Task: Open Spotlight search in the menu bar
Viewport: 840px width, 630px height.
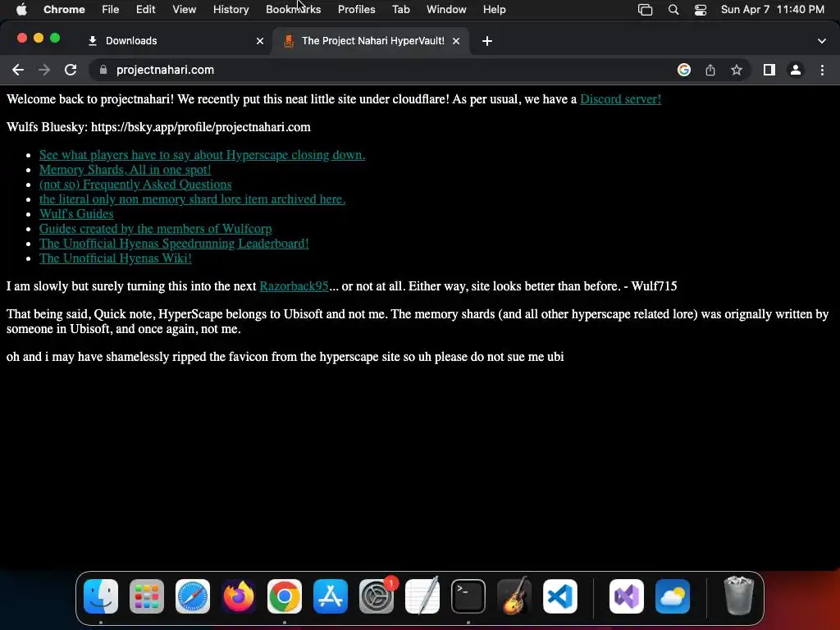Action: coord(673,10)
